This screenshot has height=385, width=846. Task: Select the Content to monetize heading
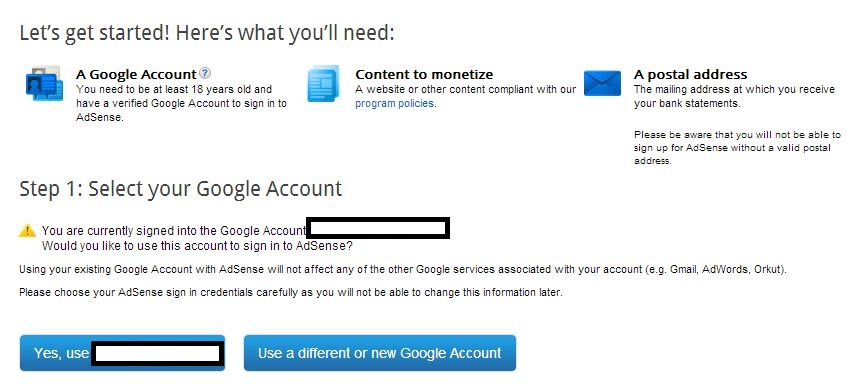[424, 74]
